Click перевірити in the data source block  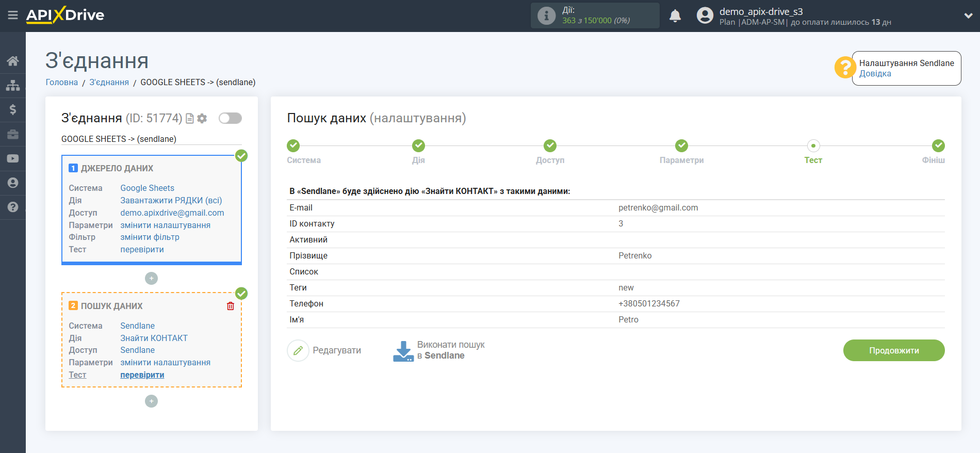pyautogui.click(x=142, y=250)
